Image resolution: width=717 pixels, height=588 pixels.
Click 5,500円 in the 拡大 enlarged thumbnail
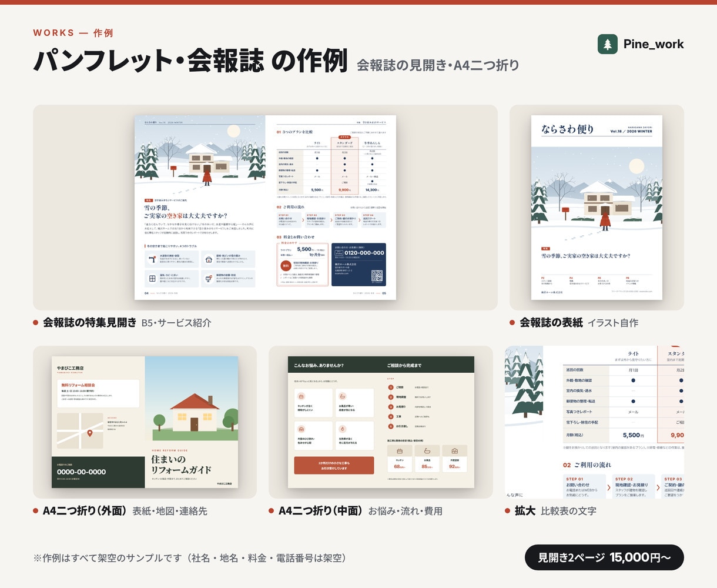click(634, 435)
